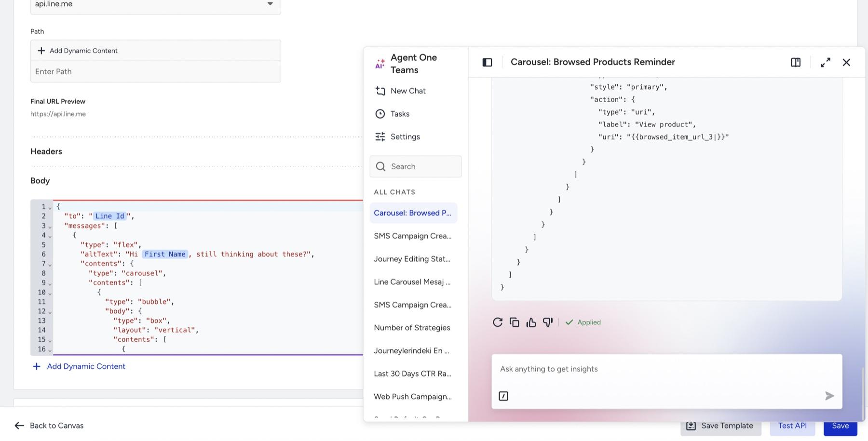Fold the contents object at line 7
This screenshot has width=868, height=441.
50,265
